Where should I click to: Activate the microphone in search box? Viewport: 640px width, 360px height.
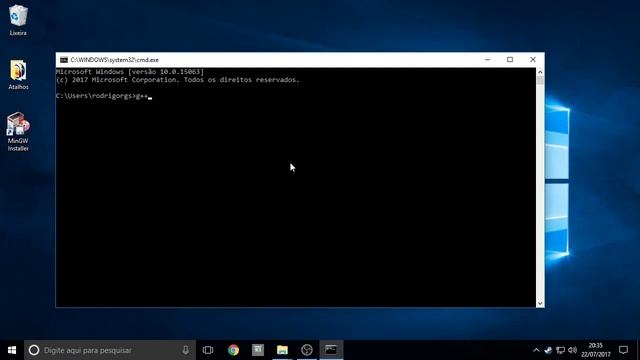point(185,350)
